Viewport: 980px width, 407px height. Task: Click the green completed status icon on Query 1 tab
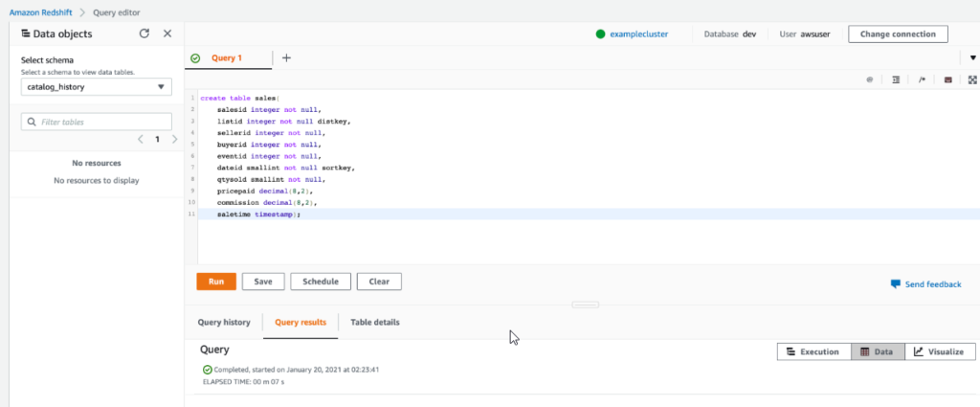(x=195, y=58)
